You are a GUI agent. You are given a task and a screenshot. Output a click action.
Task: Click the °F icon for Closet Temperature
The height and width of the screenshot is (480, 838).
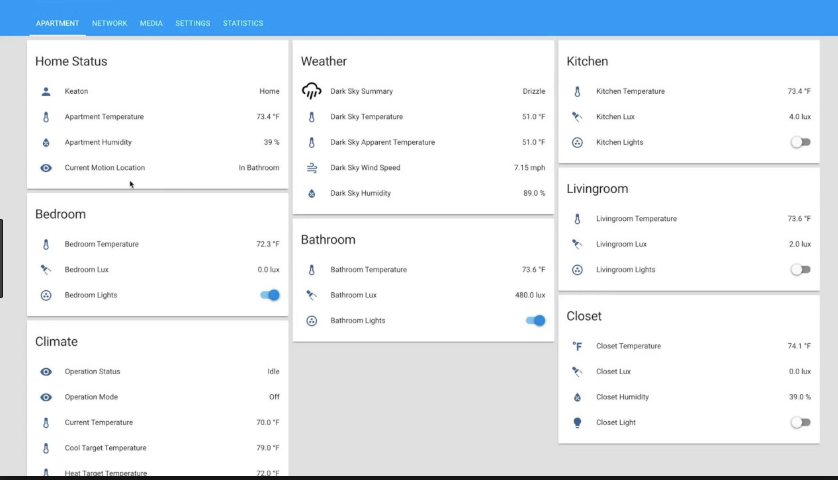click(577, 346)
